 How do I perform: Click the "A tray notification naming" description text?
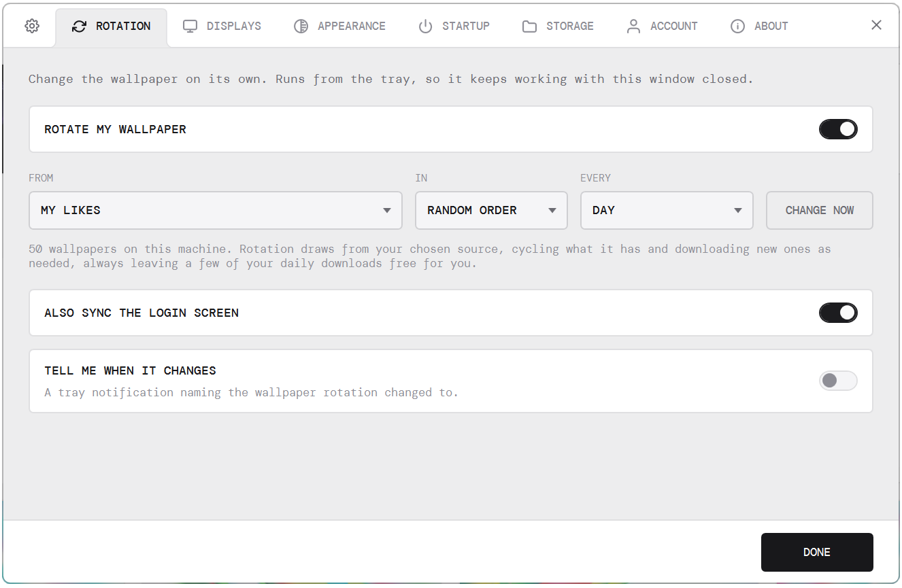[x=252, y=392]
